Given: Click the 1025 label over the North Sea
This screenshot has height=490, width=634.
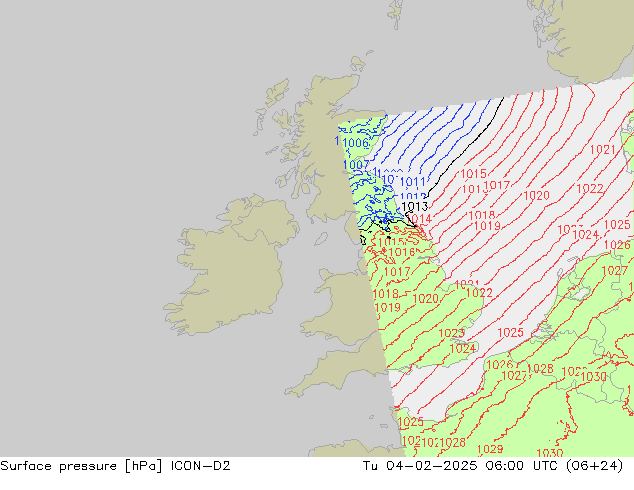Looking at the screenshot, I should click(x=511, y=332).
